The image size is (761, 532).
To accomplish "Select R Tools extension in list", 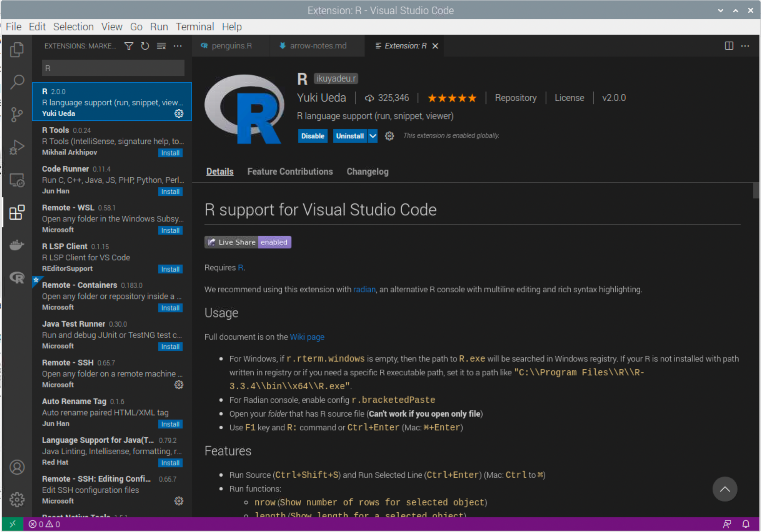I will click(112, 141).
